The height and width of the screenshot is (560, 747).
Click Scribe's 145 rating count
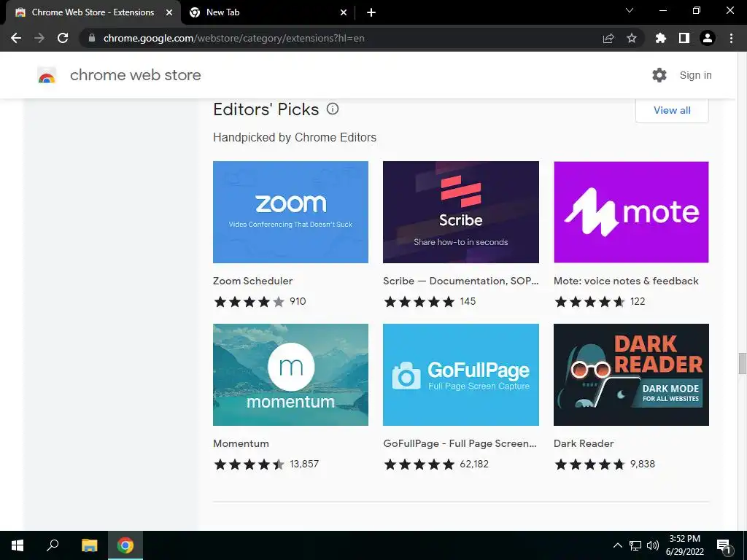pyautogui.click(x=468, y=301)
